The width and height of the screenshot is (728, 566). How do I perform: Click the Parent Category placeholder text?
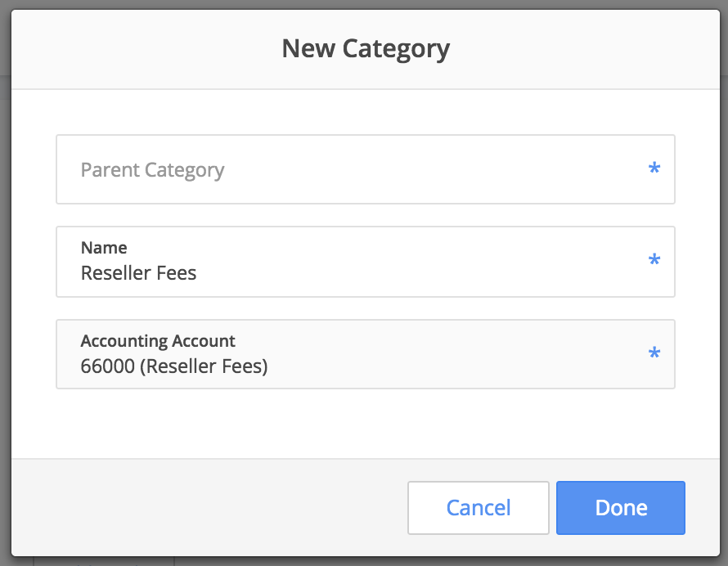[152, 170]
